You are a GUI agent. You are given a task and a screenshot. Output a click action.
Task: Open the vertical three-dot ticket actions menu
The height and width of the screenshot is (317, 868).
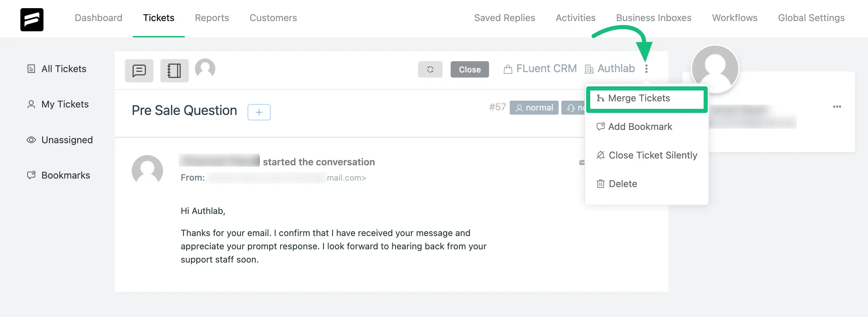pyautogui.click(x=646, y=69)
